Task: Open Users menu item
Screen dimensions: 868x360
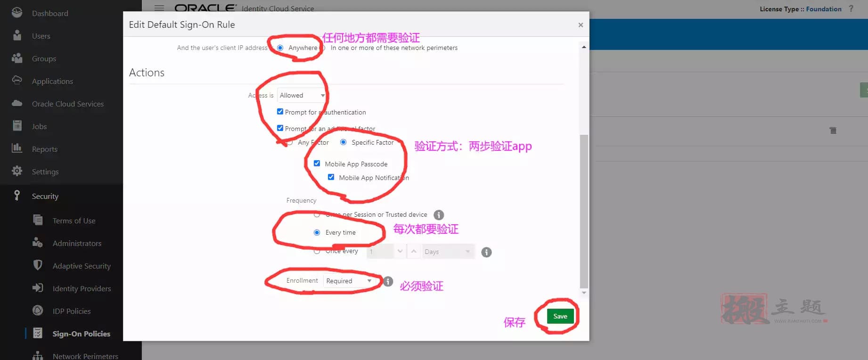Action: pyautogui.click(x=41, y=36)
